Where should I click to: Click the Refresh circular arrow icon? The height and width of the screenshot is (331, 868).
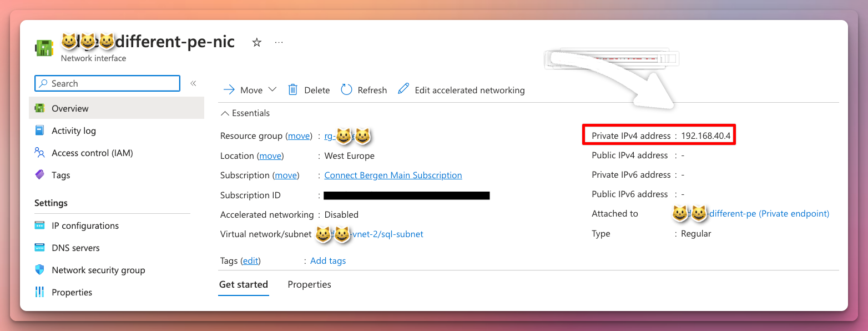pyautogui.click(x=346, y=90)
